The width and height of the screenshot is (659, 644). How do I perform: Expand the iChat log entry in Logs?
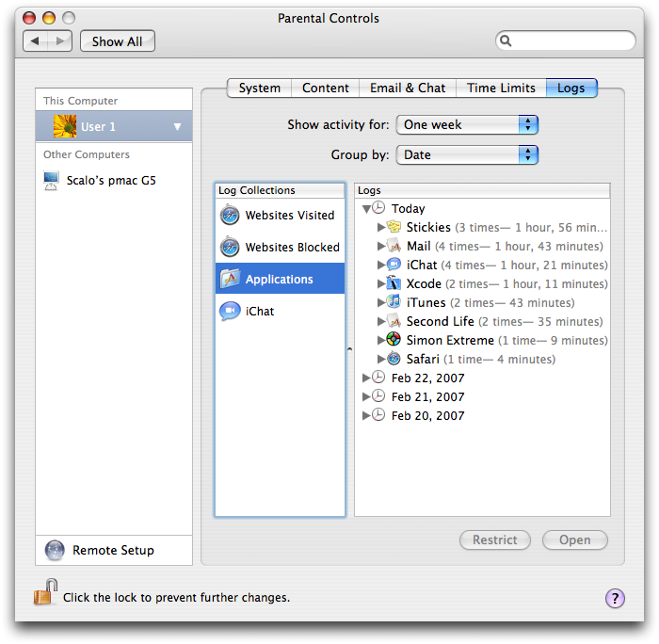[x=380, y=265]
